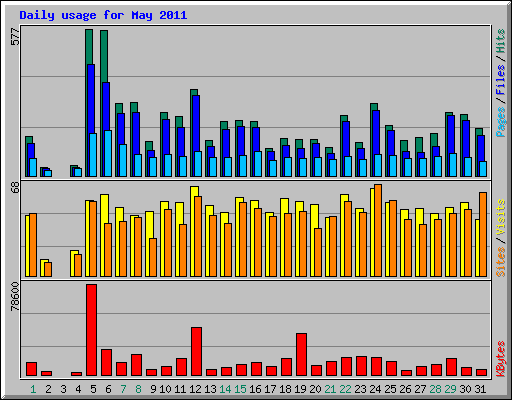Click day 10 on the x-axis
The width and height of the screenshot is (512, 400).
(165, 389)
